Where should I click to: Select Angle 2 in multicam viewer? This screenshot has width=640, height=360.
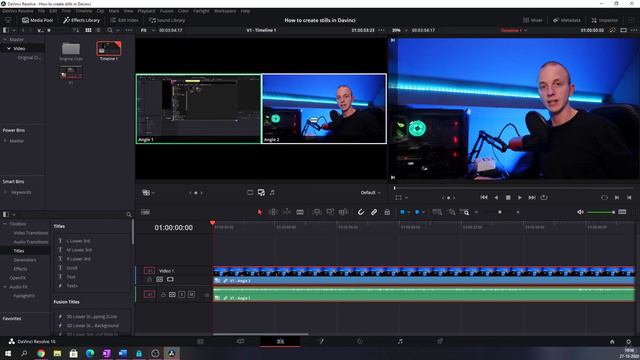(324, 109)
